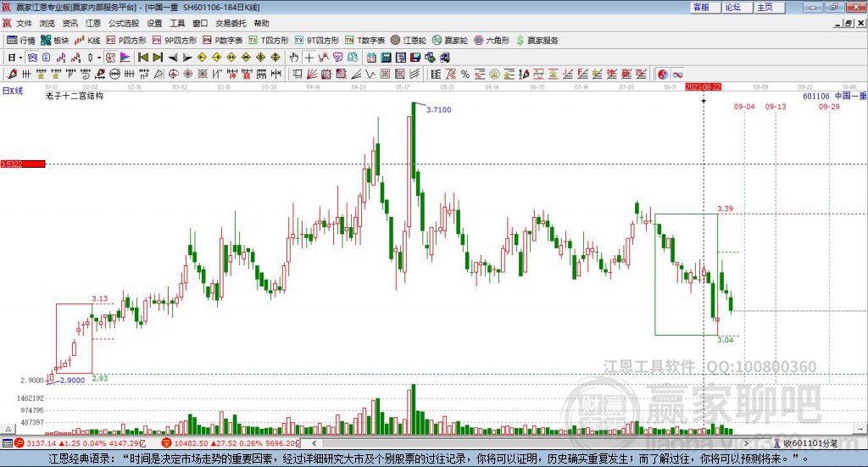Click the 老子十二宫结构 chart label
Image resolution: width=868 pixels, height=467 pixels.
(75, 96)
